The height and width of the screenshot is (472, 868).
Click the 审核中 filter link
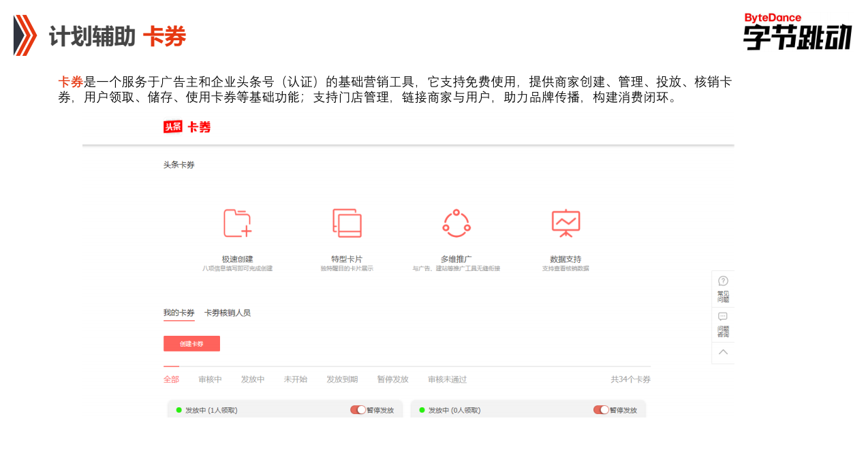[x=210, y=379]
